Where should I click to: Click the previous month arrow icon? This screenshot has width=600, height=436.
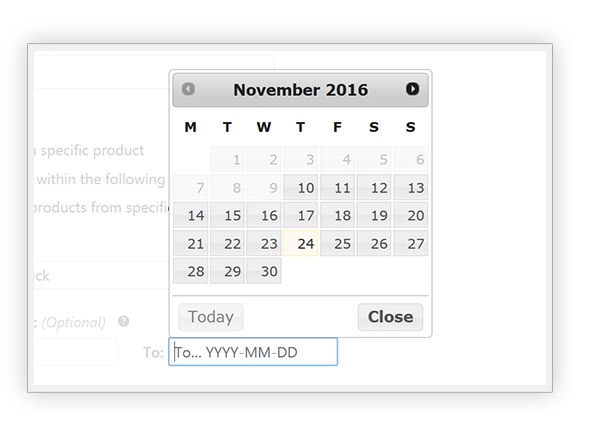coord(188,89)
